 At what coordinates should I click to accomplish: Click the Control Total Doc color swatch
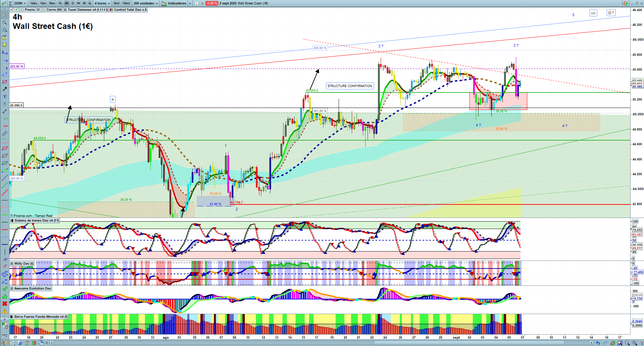[111, 10]
